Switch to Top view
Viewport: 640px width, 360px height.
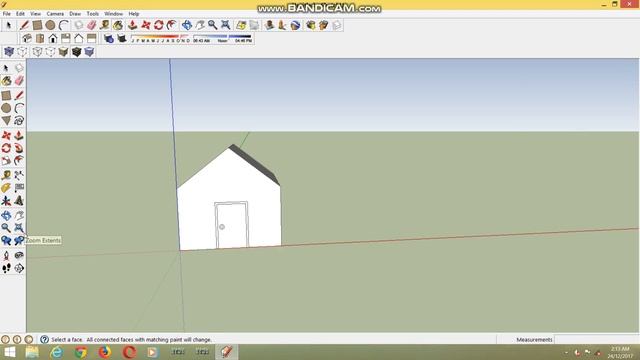pyautogui.click(x=40, y=39)
